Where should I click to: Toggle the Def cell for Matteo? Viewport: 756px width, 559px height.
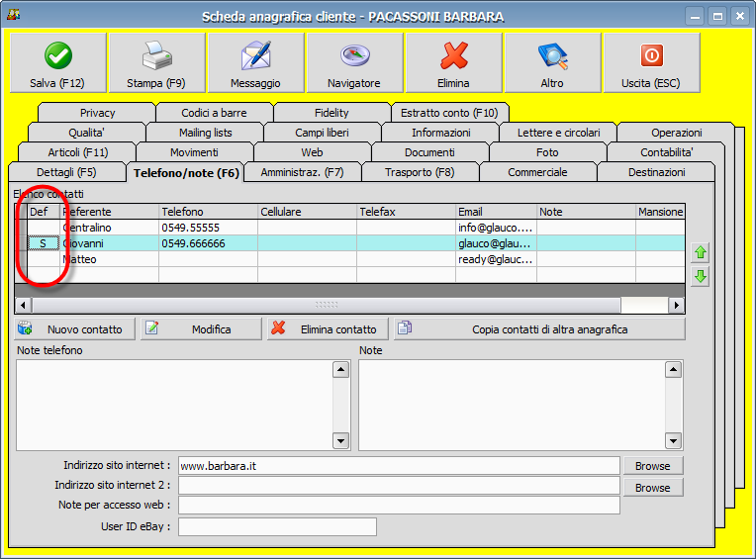coord(43,259)
